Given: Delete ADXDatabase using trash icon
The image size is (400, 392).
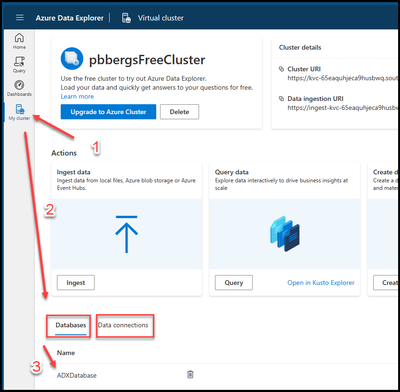Looking at the screenshot, I should (190, 374).
